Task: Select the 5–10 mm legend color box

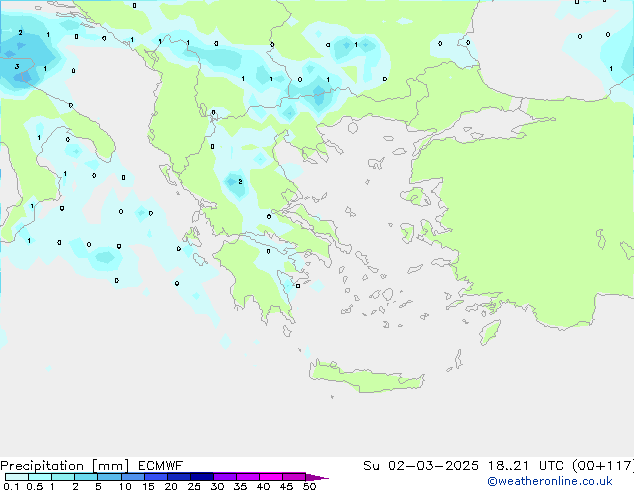Action: click(109, 477)
